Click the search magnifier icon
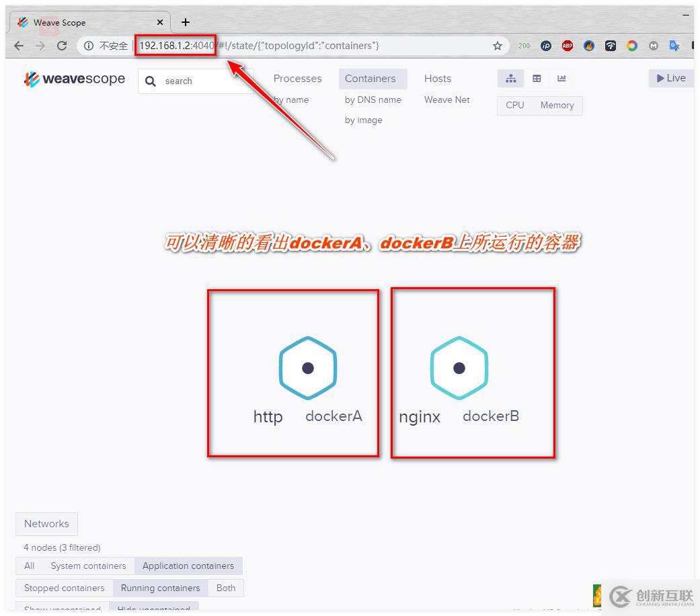The height and width of the screenshot is (616, 700). (151, 81)
